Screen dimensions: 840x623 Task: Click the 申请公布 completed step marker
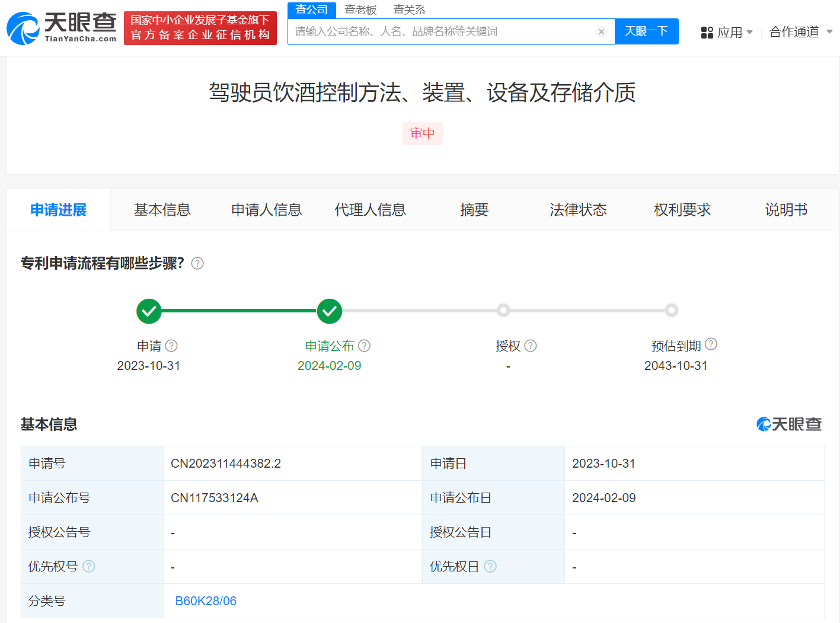tap(329, 311)
